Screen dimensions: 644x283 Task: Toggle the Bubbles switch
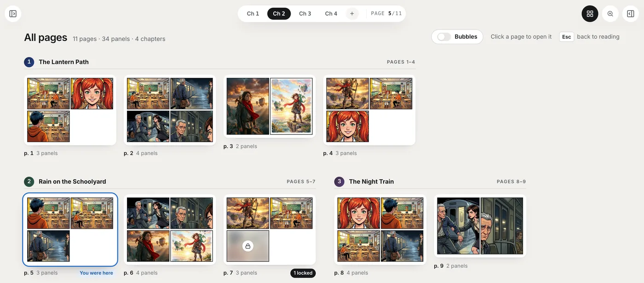pyautogui.click(x=444, y=37)
